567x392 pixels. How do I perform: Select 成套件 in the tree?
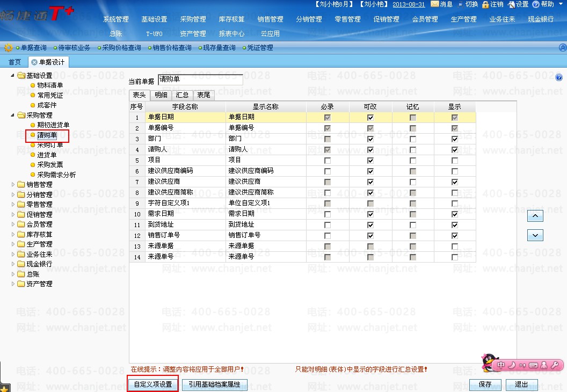(x=47, y=105)
